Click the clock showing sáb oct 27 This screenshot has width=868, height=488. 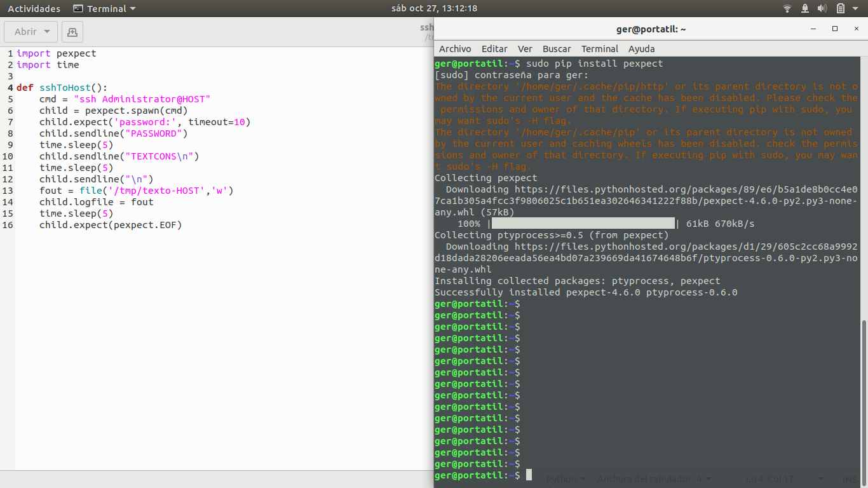coord(434,9)
